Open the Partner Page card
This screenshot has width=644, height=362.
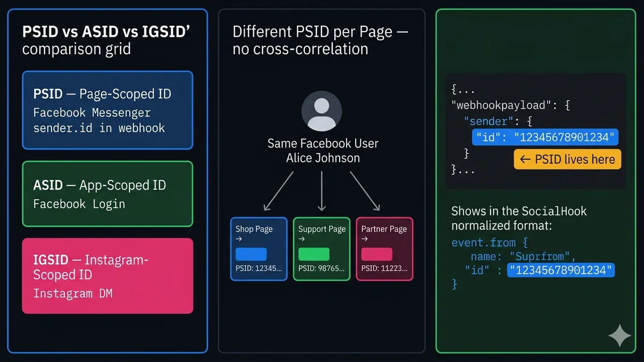pos(384,249)
